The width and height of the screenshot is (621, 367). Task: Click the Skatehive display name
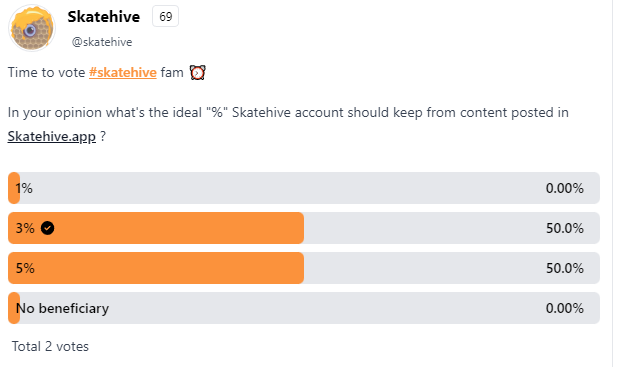pos(103,17)
